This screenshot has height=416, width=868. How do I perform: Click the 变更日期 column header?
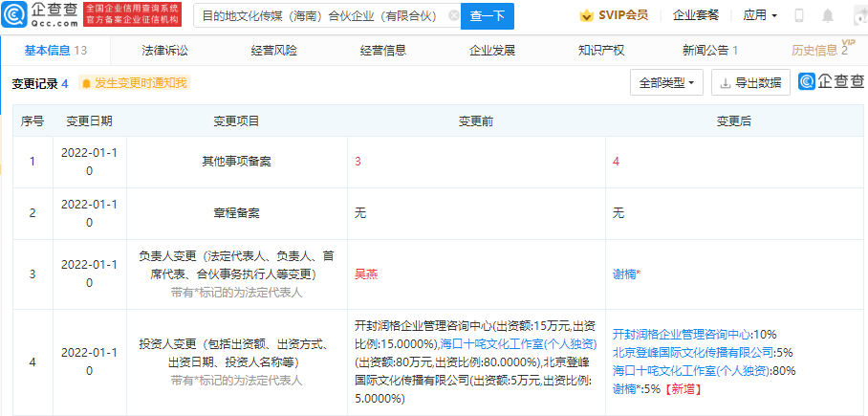coord(90,121)
